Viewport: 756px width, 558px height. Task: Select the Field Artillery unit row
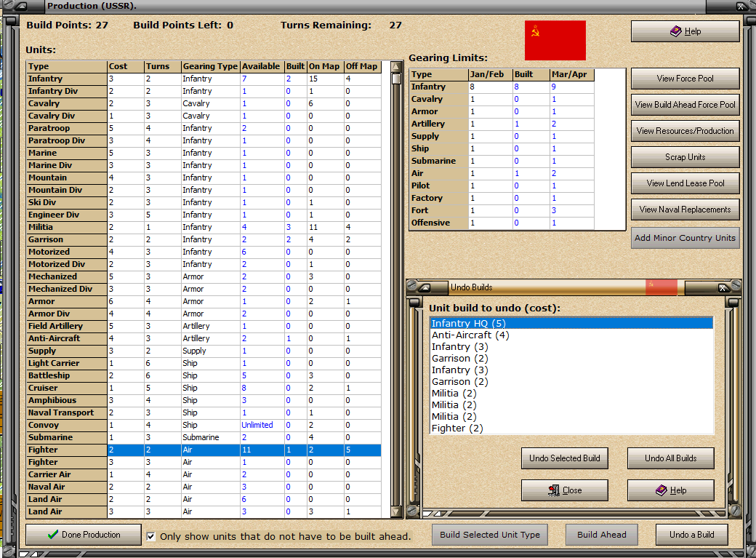204,326
